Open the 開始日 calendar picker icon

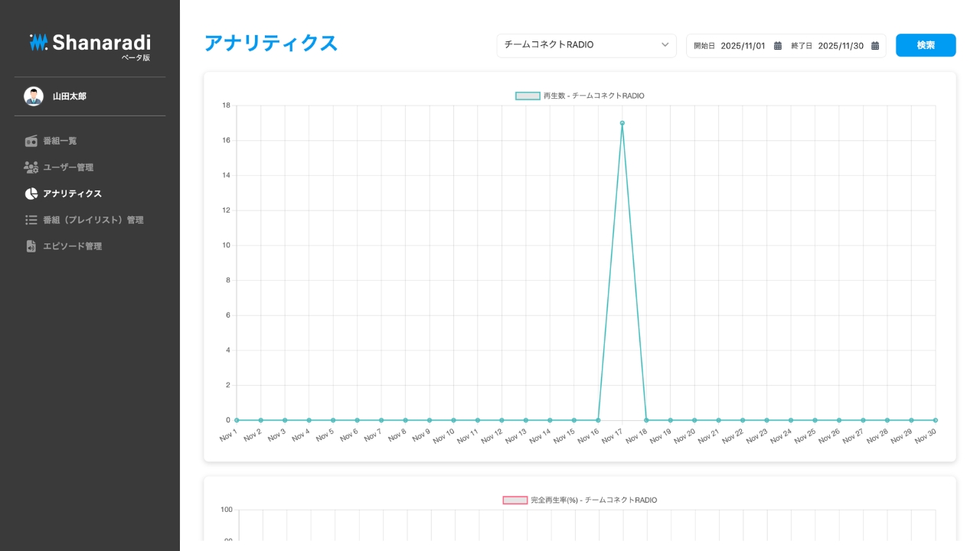point(776,45)
